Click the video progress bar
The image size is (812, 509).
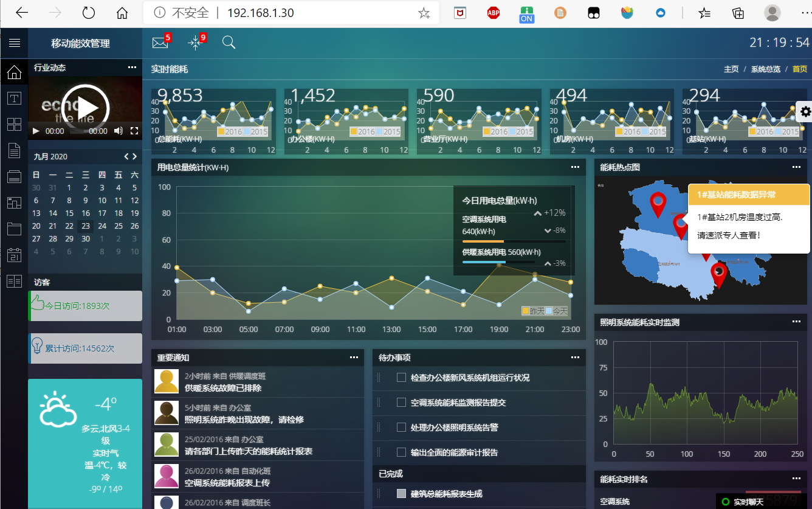(77, 131)
